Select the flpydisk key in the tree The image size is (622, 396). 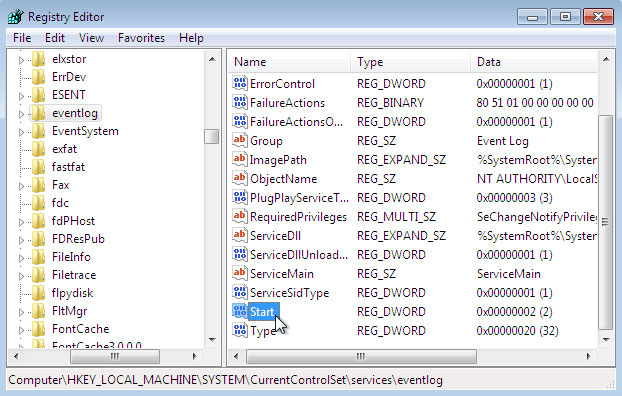72,293
